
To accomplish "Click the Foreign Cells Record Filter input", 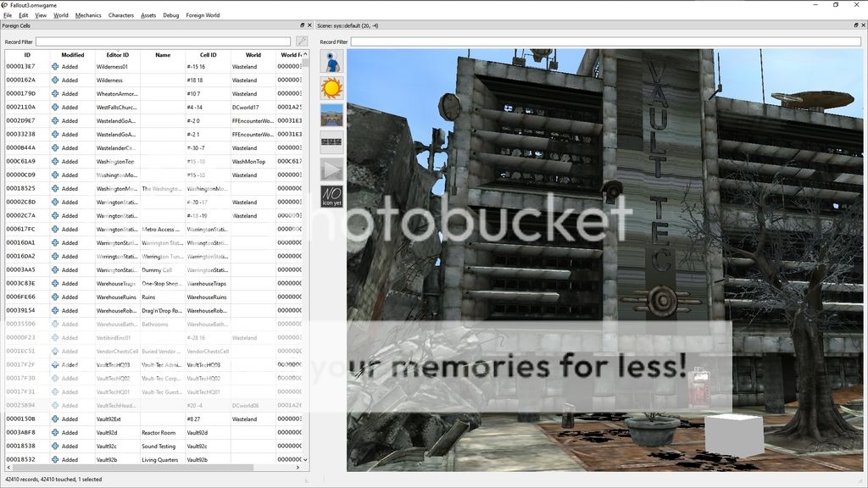I will 163,42.
